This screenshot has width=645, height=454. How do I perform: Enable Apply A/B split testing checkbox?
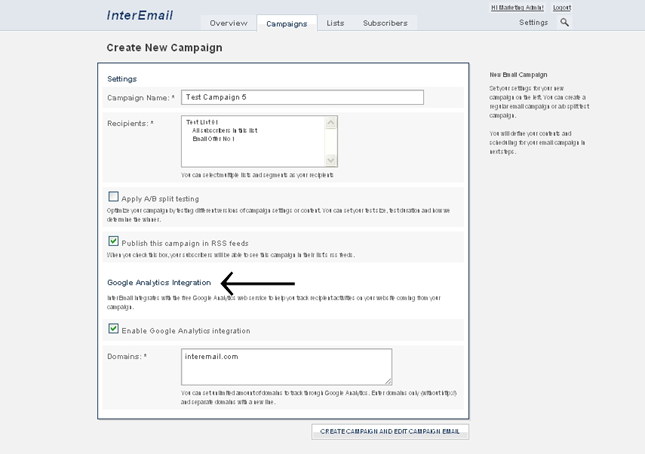[x=113, y=198]
